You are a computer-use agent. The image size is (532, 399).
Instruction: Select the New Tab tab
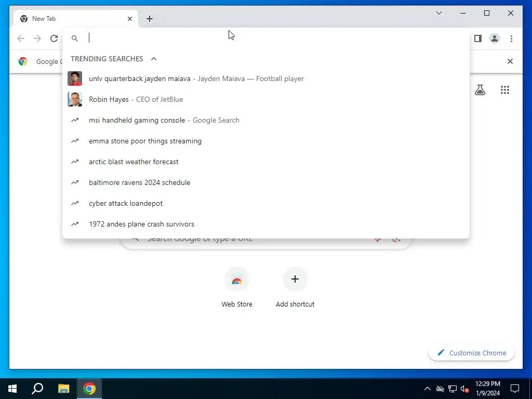pyautogui.click(x=76, y=19)
